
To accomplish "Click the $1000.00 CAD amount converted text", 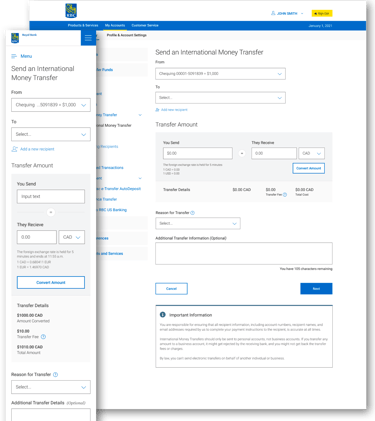I will pos(30,315).
